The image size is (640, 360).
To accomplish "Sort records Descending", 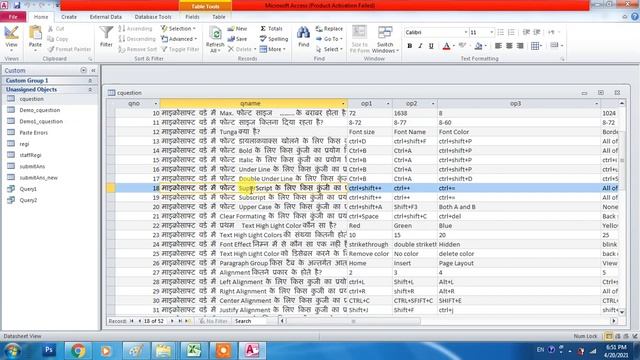I will 137,39.
